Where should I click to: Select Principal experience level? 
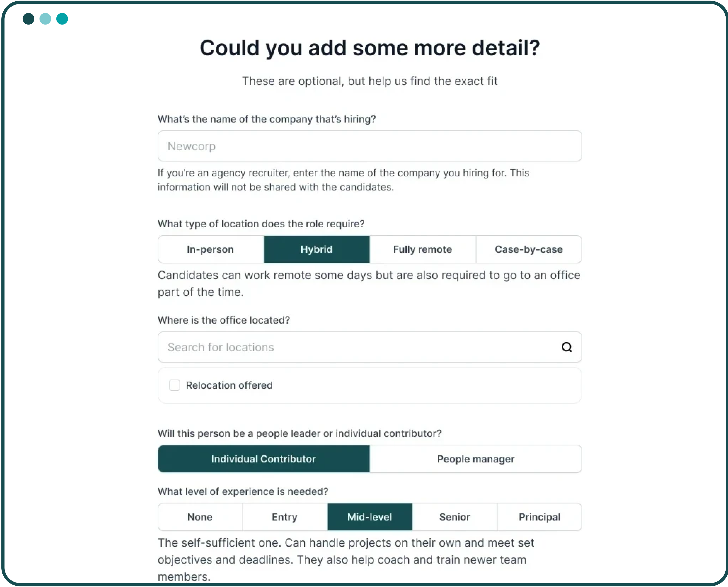click(x=539, y=517)
